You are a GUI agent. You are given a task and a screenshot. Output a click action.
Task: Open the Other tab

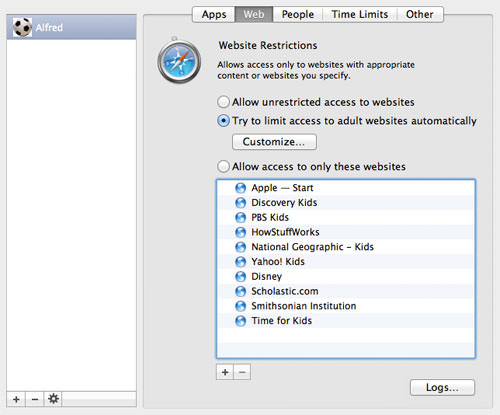[420, 14]
